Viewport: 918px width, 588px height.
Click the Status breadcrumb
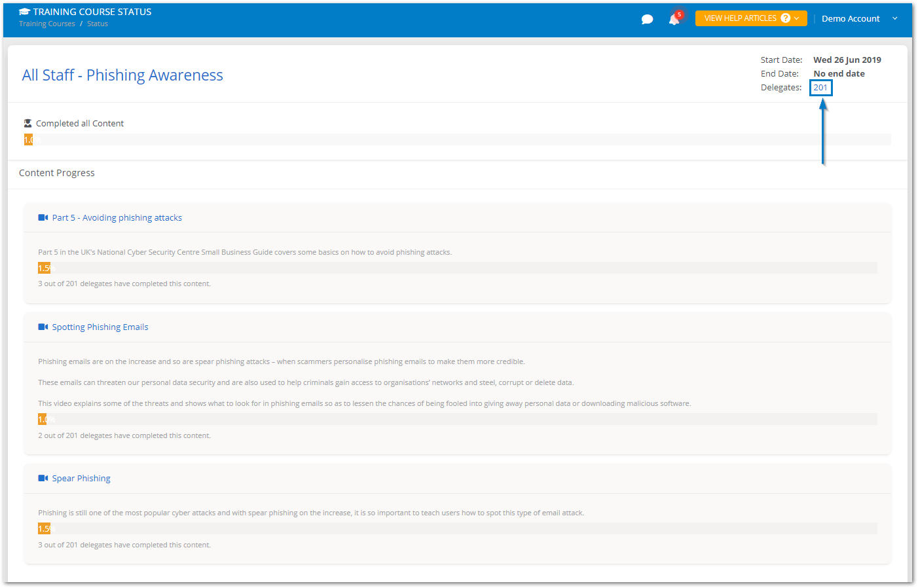click(x=98, y=24)
